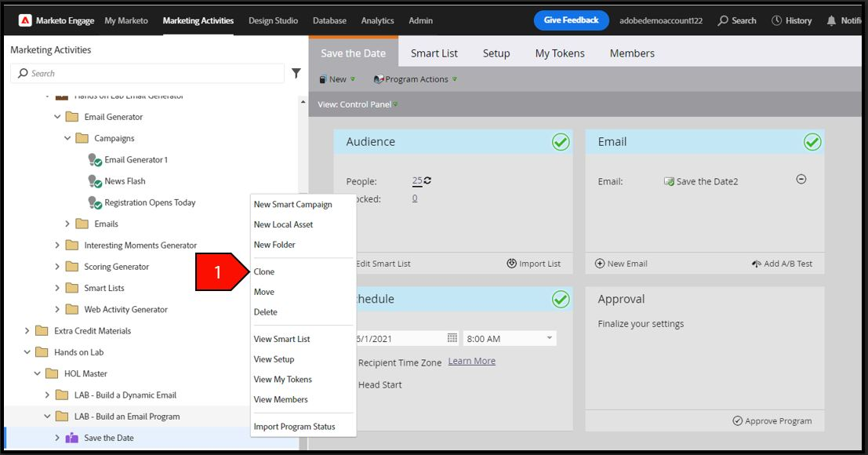Open Notifications bell icon
Image resolution: width=868 pixels, height=455 pixels.
click(x=831, y=20)
